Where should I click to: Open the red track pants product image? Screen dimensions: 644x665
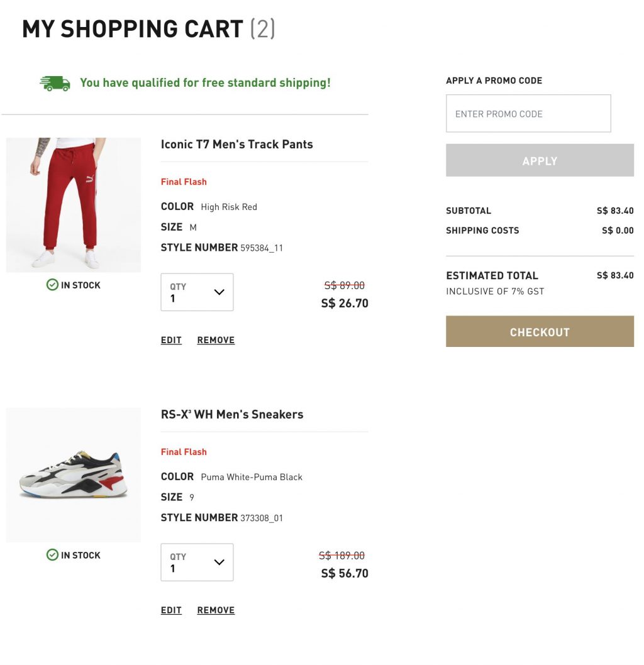(74, 205)
